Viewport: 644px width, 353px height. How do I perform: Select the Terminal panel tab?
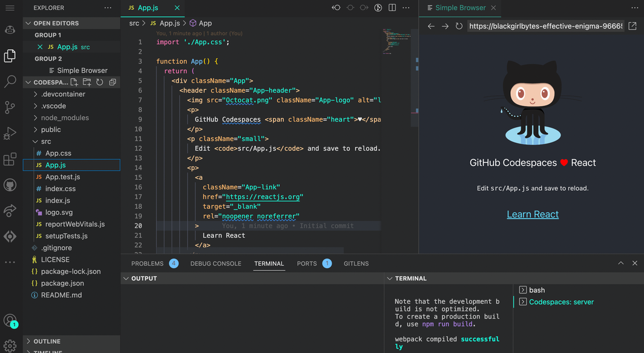pos(269,263)
